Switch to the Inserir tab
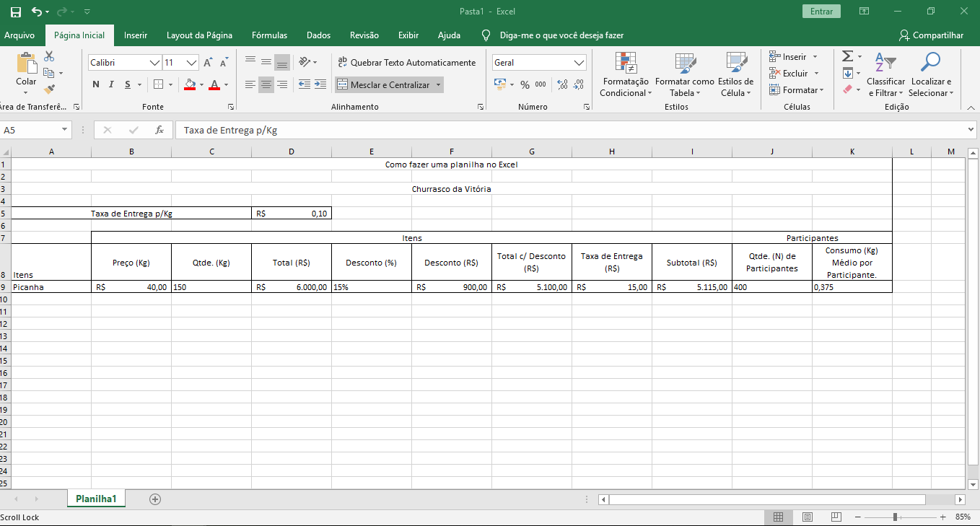 coord(136,35)
